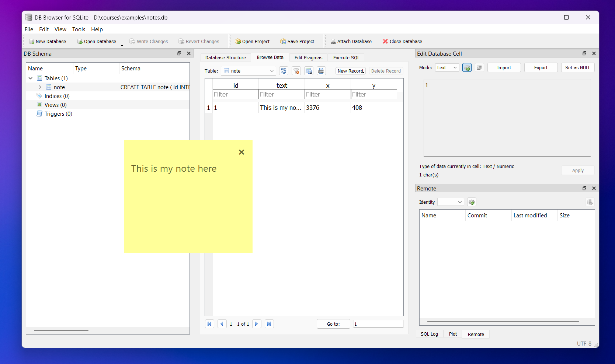
Task: Toggle auto-switch mode icon in cell editor
Action: 467,68
